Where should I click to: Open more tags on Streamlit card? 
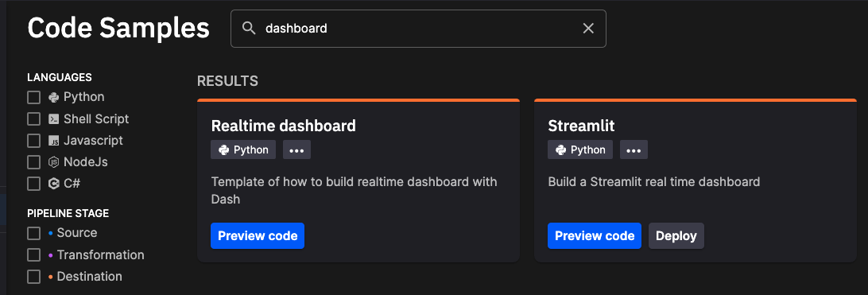(x=634, y=150)
